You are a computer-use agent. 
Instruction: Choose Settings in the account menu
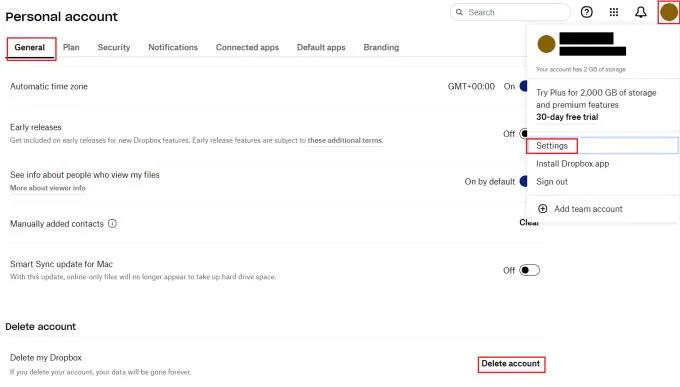tap(602, 146)
